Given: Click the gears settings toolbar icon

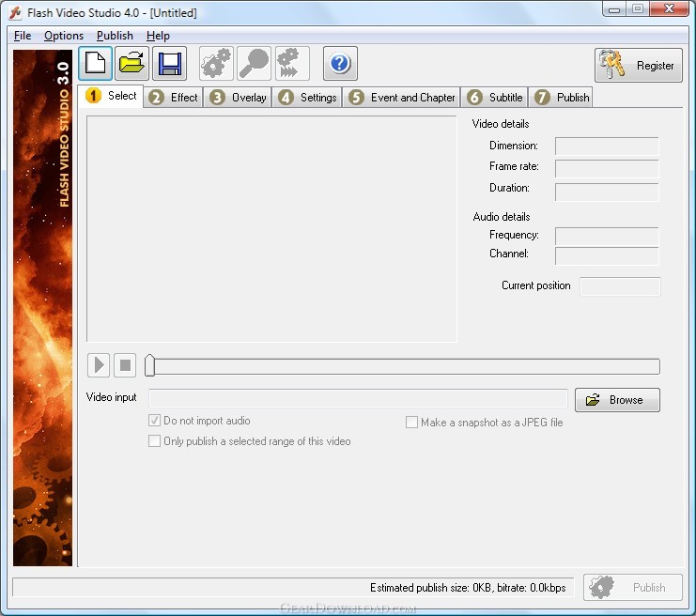Looking at the screenshot, I should pyautogui.click(x=216, y=64).
